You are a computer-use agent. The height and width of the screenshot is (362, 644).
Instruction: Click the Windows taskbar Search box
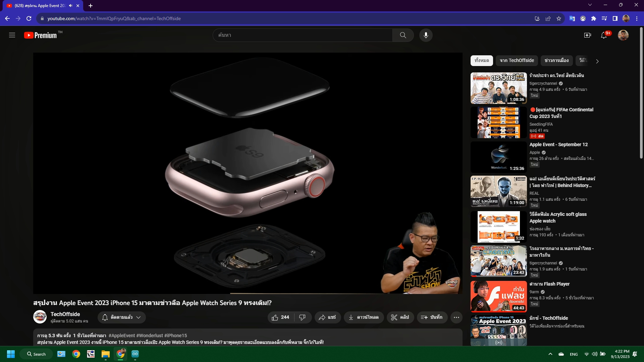click(36, 354)
